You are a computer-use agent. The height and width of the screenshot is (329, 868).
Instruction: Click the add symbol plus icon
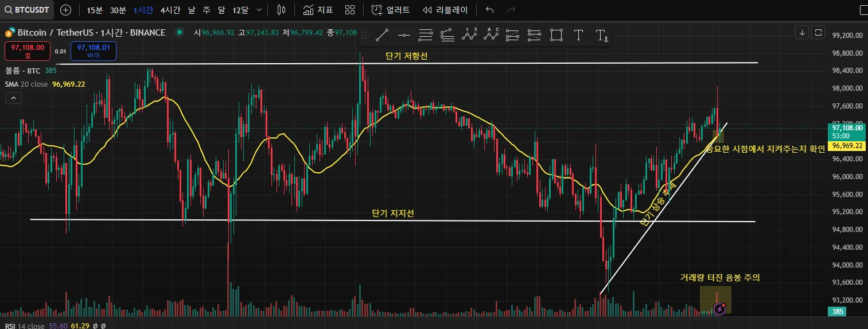(x=66, y=10)
